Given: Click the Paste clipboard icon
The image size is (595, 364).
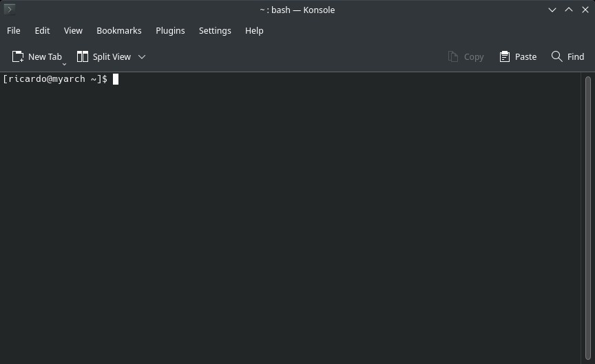Looking at the screenshot, I should (x=504, y=56).
